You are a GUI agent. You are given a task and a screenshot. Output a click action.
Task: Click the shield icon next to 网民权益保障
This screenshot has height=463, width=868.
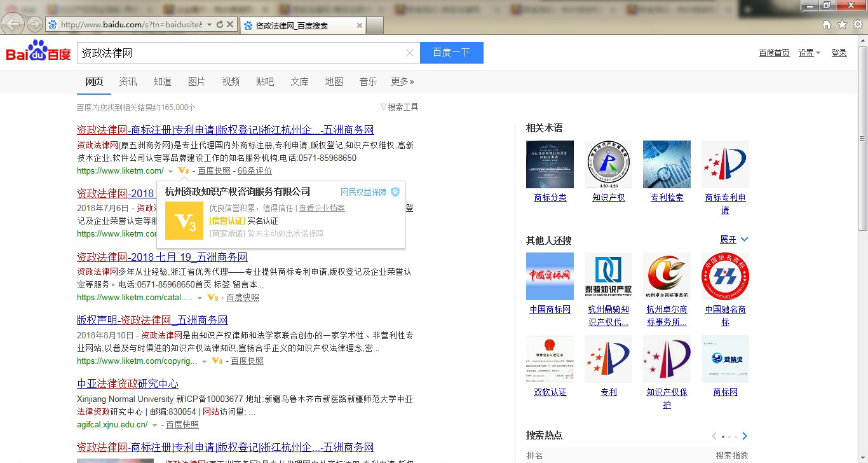point(395,192)
